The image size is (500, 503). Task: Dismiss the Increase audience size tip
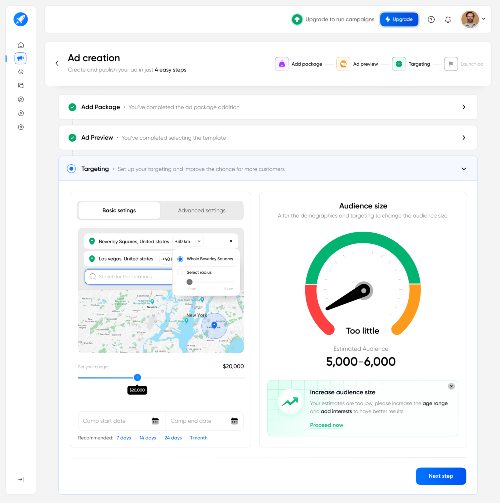tap(451, 386)
